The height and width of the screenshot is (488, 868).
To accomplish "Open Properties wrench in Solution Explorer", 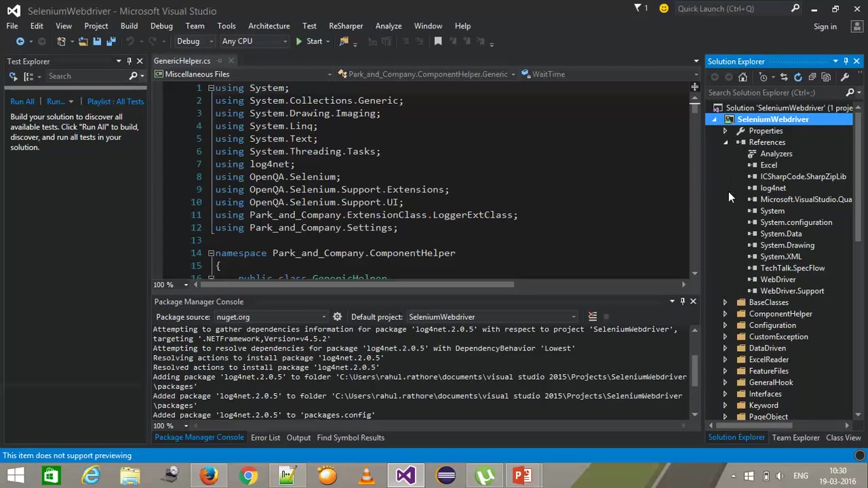I will (x=845, y=77).
